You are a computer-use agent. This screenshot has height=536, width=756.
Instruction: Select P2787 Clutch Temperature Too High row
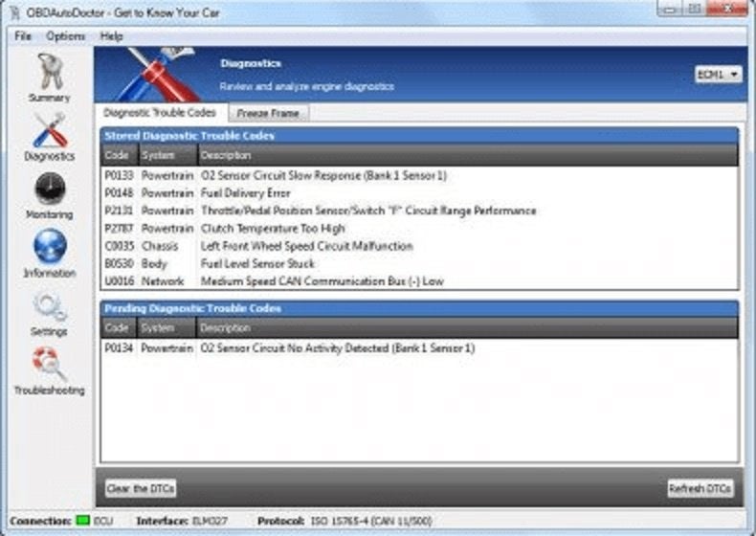(x=419, y=229)
